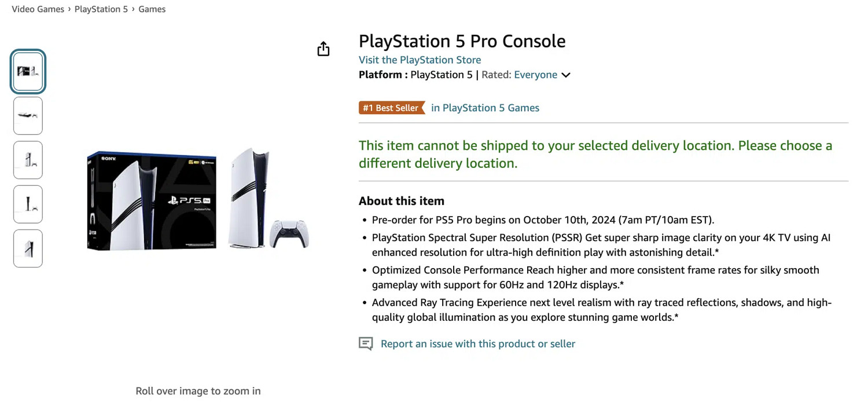The image size is (868, 417).
Task: Select the fourth console side-view thumbnail
Action: (27, 204)
